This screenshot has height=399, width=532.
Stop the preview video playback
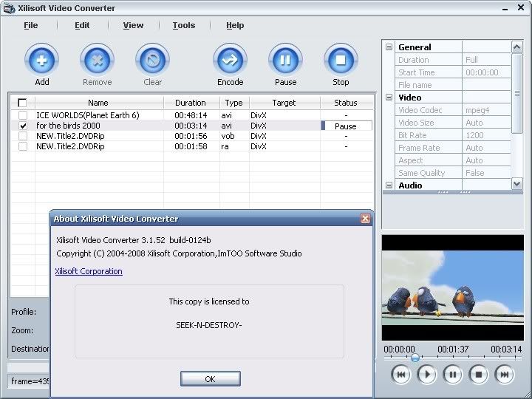(478, 375)
